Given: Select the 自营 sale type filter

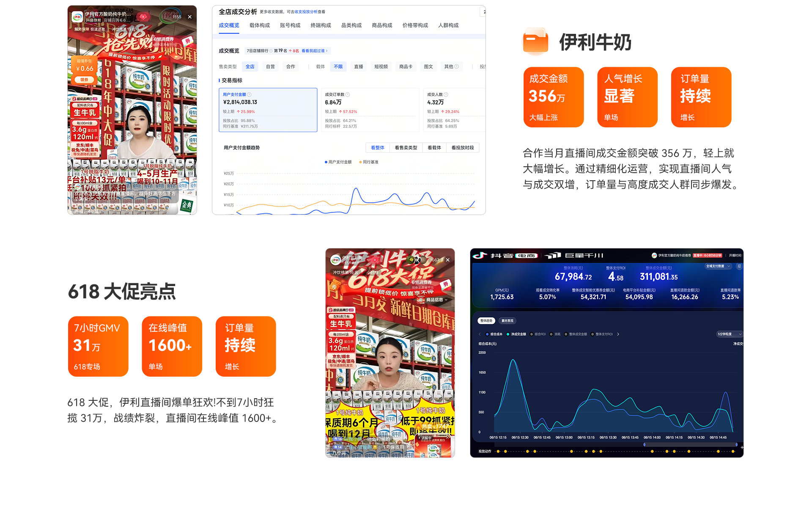Looking at the screenshot, I should click(x=270, y=66).
